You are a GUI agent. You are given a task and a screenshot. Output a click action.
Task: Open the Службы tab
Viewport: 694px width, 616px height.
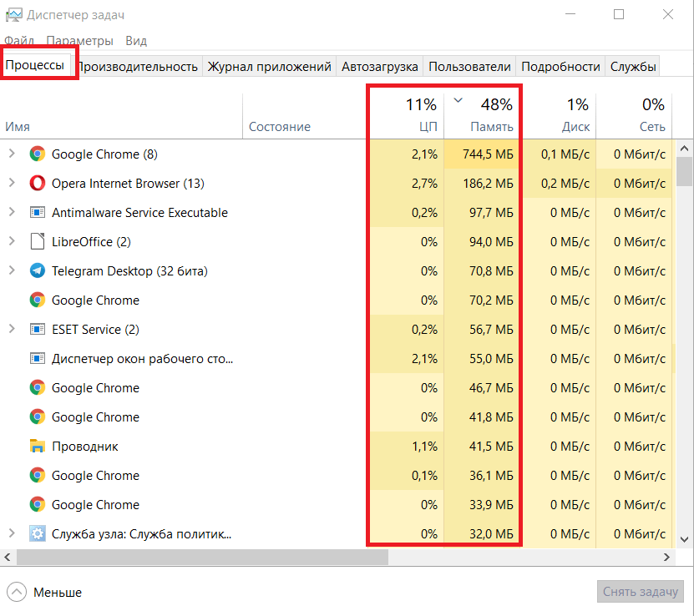click(633, 66)
